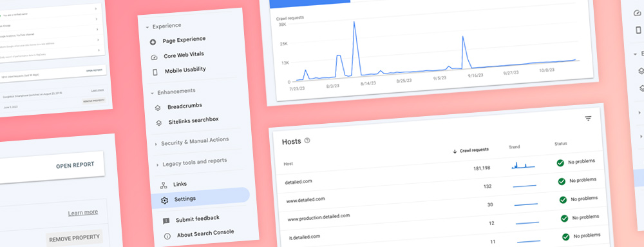The image size is (644, 247).
Task: Click the Sitelinks searchbox layers icon
Action: click(x=159, y=123)
